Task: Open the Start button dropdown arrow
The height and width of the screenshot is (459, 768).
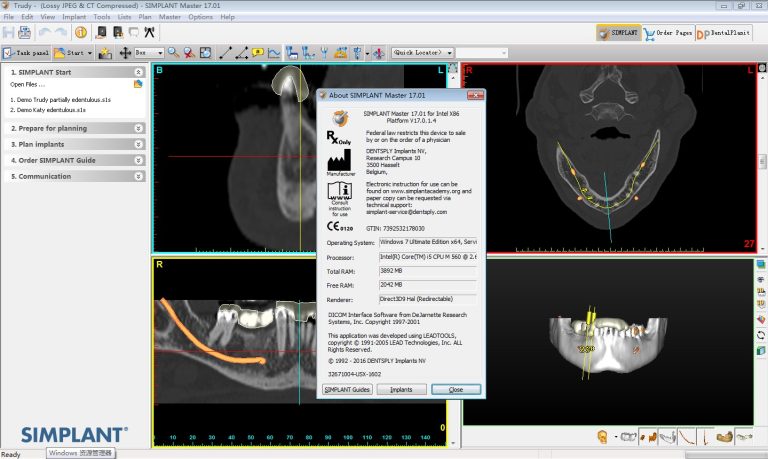Action: (x=90, y=53)
